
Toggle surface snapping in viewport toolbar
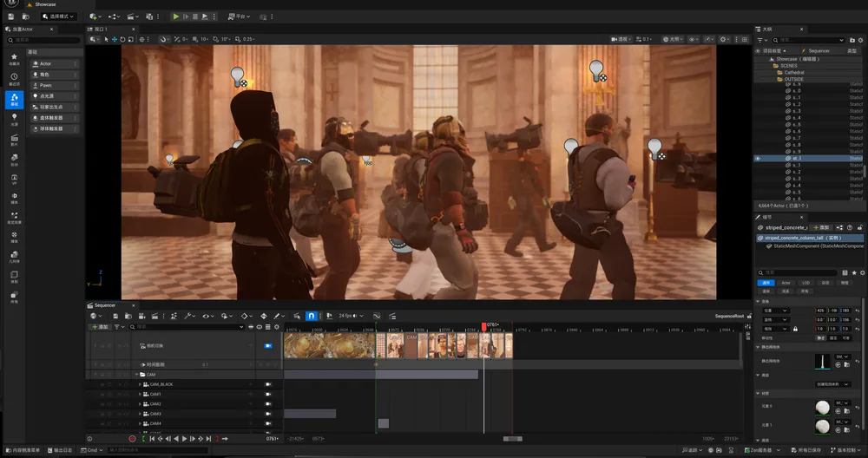point(163,39)
